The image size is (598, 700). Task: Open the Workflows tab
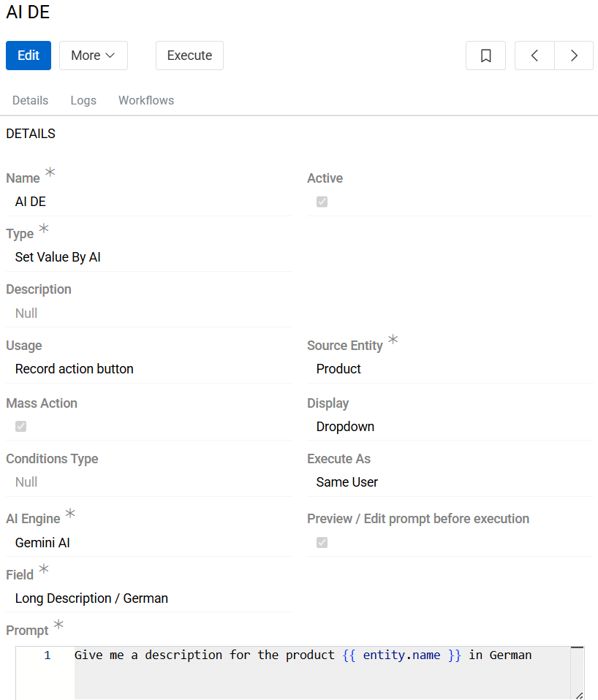[146, 101]
